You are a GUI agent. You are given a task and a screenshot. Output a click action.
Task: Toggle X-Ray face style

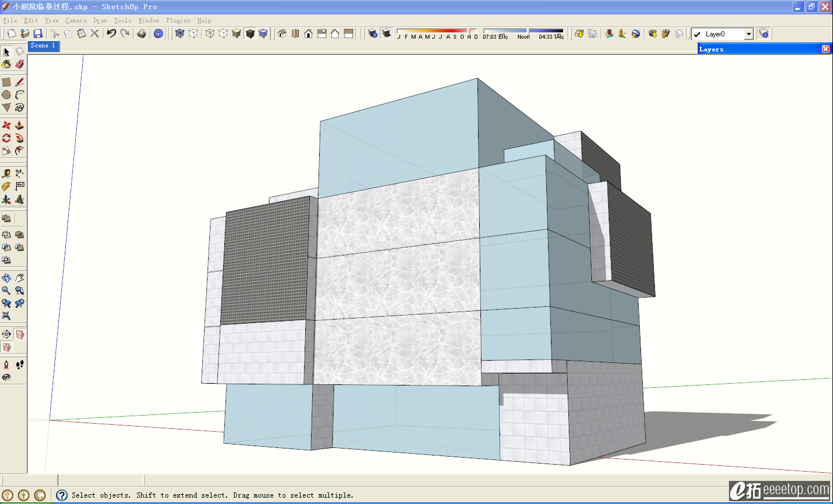coord(180,34)
